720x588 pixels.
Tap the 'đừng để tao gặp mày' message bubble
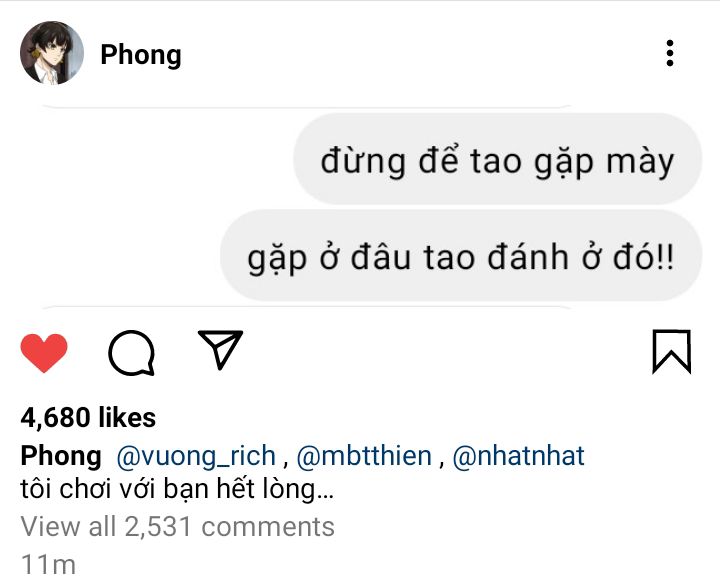click(x=497, y=159)
